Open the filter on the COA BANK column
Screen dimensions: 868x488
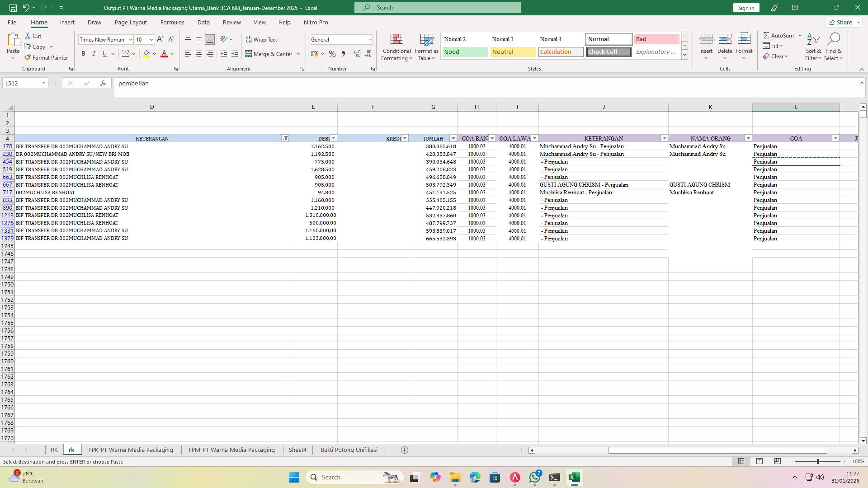492,138
